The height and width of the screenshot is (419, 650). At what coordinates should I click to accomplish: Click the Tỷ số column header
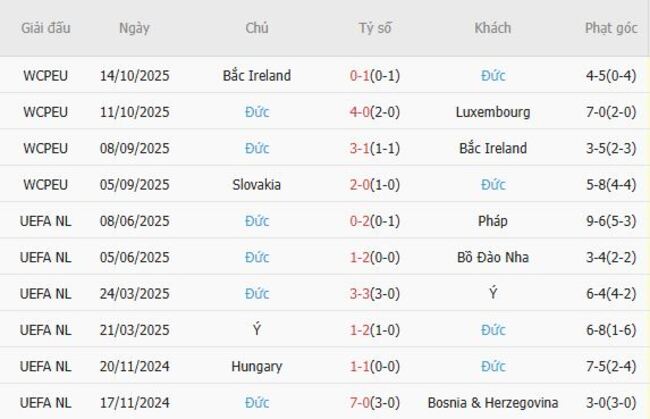[375, 28]
